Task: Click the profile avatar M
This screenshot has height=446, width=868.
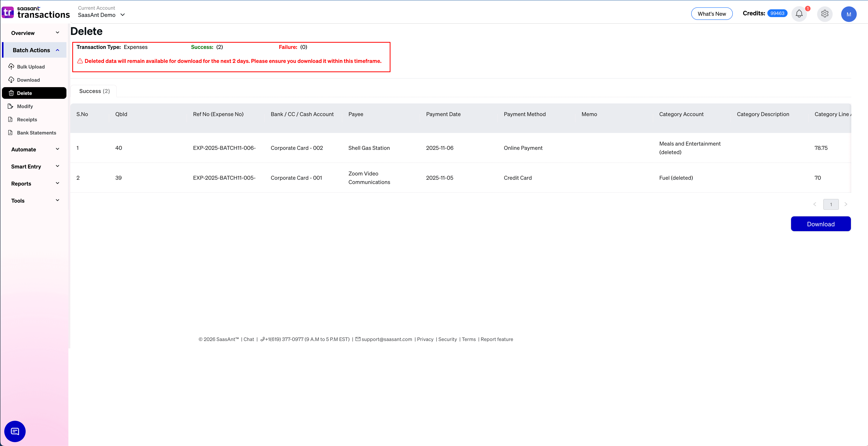Action: pyautogui.click(x=849, y=14)
